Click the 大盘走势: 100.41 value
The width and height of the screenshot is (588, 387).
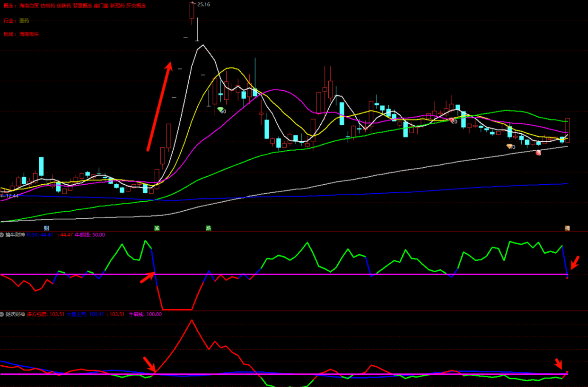(x=86, y=314)
